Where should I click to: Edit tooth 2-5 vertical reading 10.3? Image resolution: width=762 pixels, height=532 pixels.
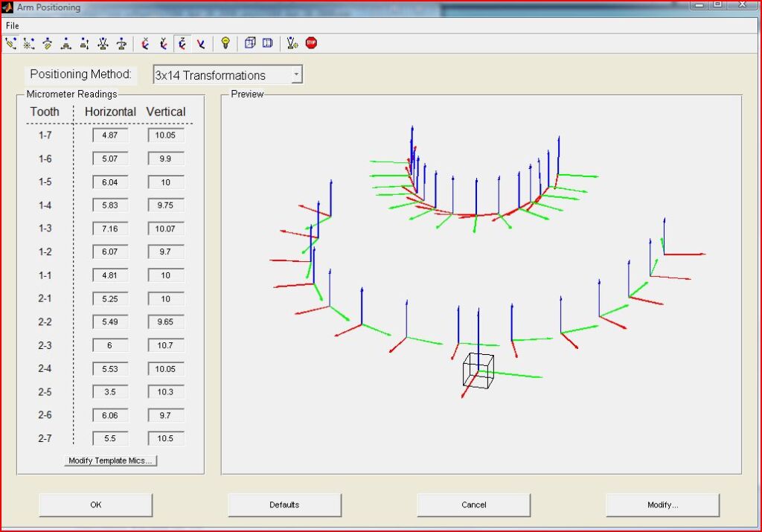click(166, 391)
